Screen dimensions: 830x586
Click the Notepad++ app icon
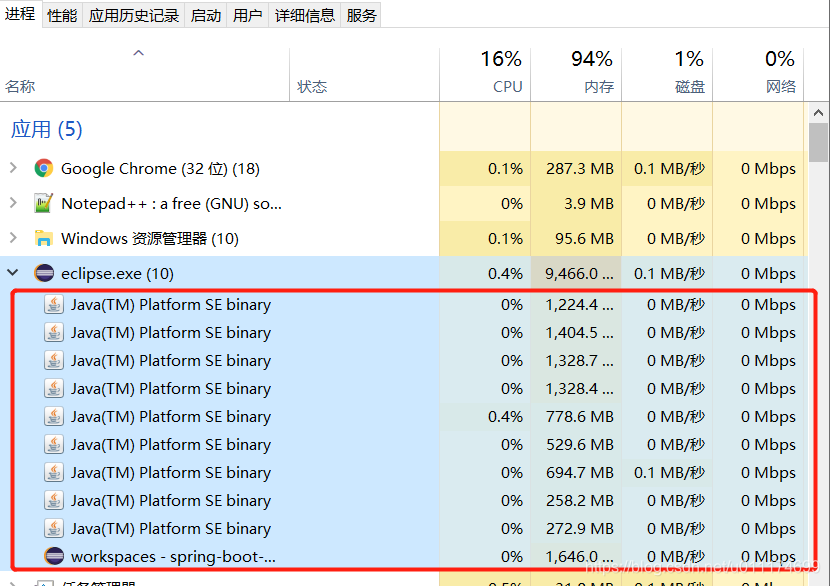[43, 203]
